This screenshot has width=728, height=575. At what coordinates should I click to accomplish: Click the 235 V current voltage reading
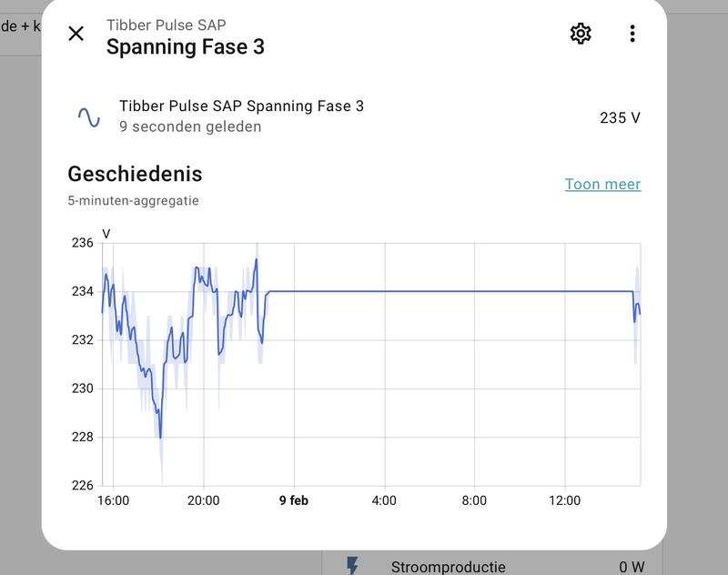[620, 116]
